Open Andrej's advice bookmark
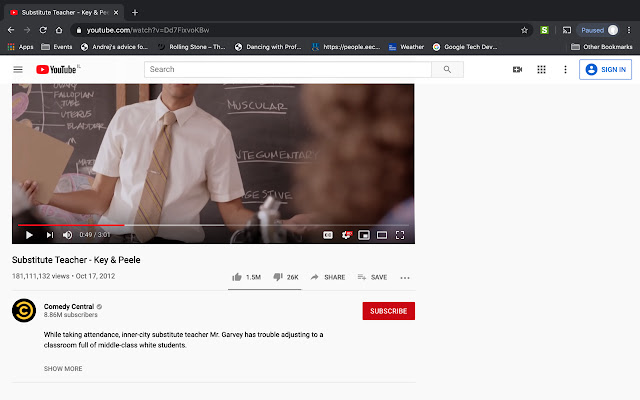 [114, 47]
